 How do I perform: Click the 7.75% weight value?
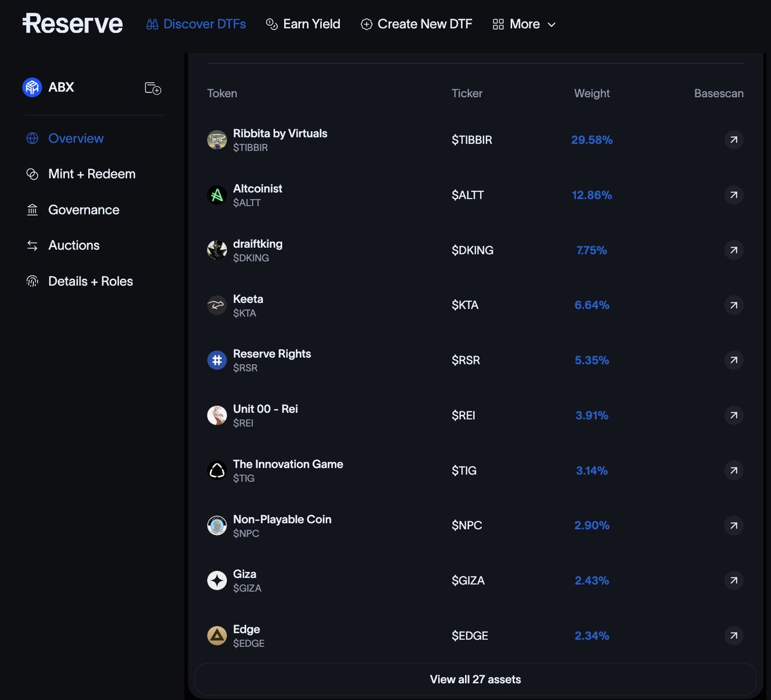click(592, 250)
